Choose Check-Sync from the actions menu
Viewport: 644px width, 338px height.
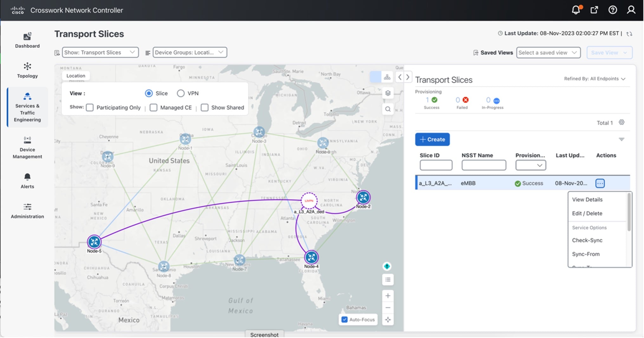coord(587,240)
